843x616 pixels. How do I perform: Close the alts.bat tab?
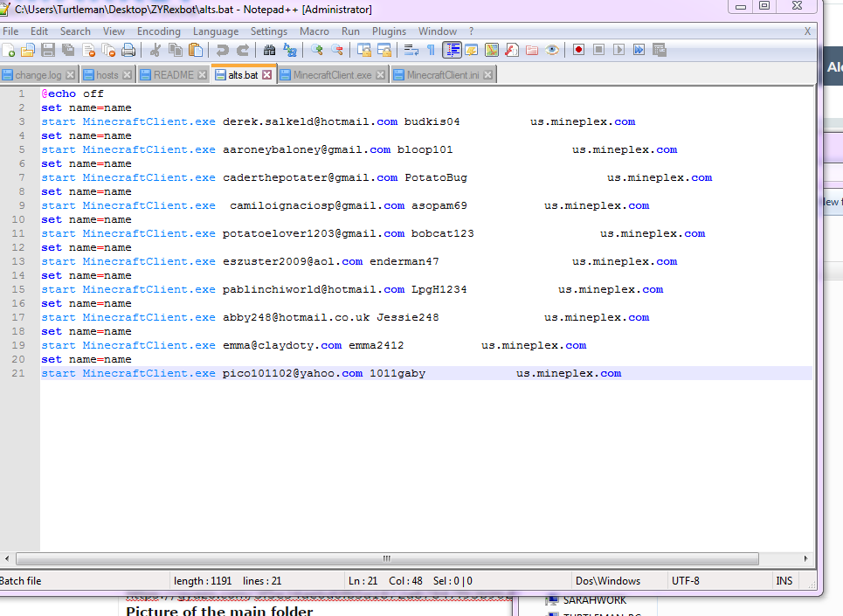click(267, 75)
